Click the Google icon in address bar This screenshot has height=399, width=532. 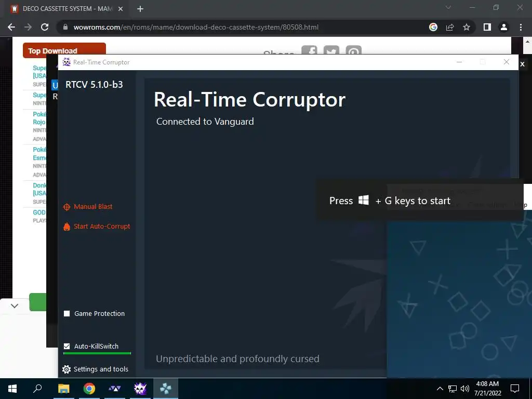coord(433,27)
